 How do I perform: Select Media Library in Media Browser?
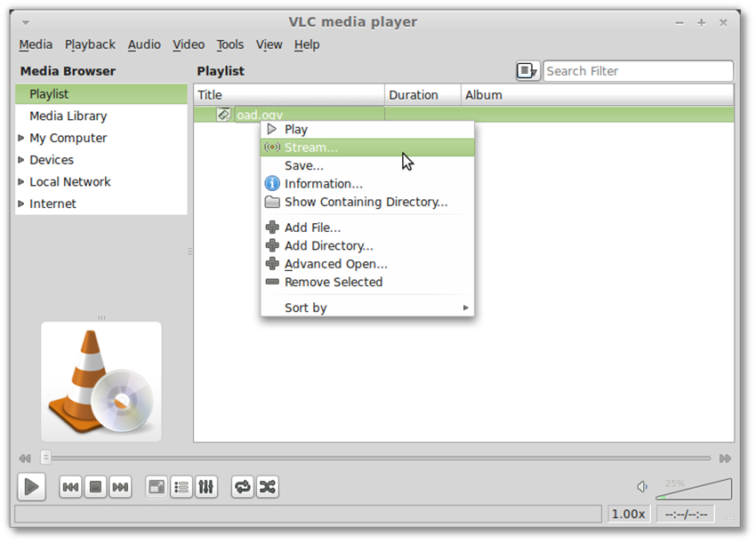101,116
